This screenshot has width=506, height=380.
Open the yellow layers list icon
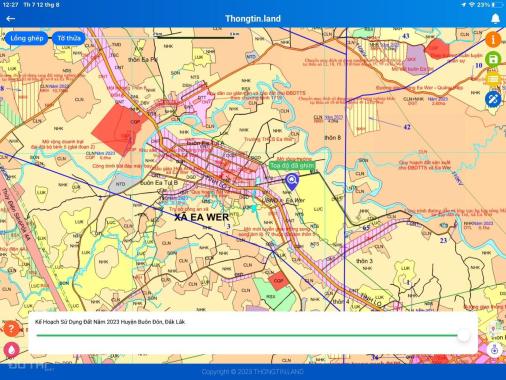pos(493,79)
